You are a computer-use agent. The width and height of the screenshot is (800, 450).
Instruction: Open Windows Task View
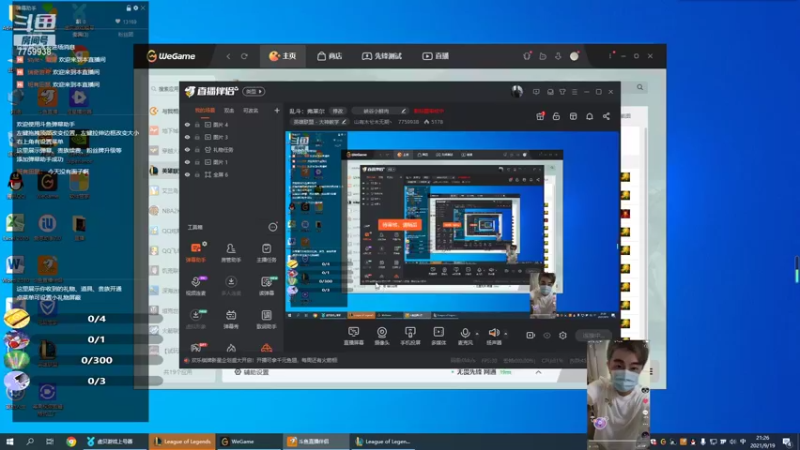click(x=49, y=441)
